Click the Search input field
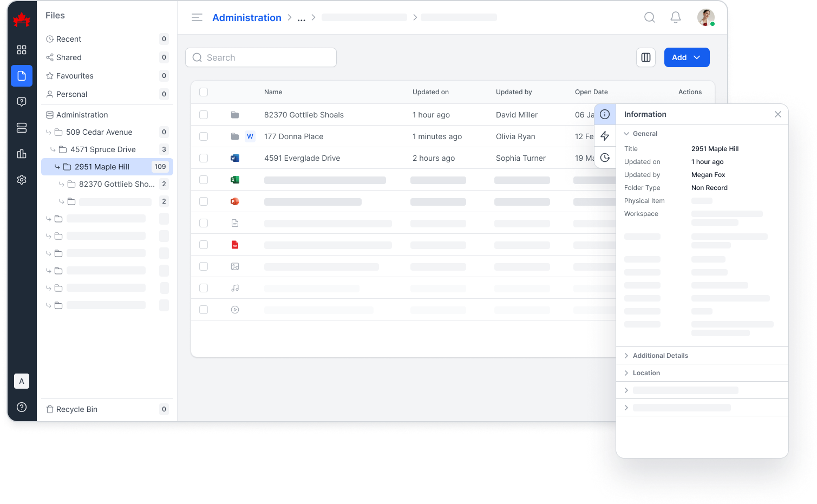Viewport: 817px width, 504px height. point(261,57)
